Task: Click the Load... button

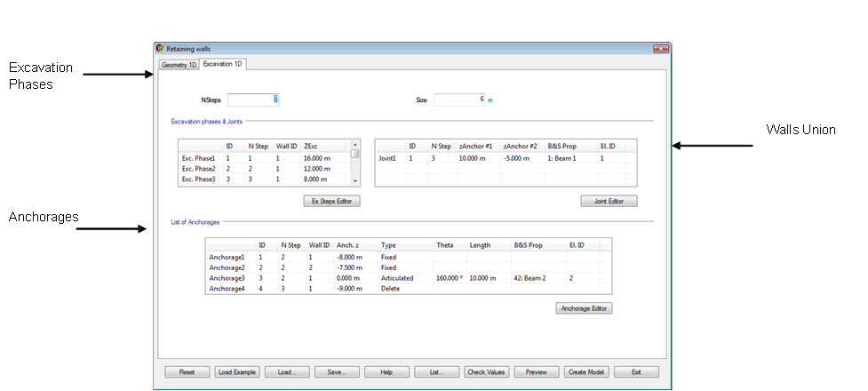Action: [287, 372]
